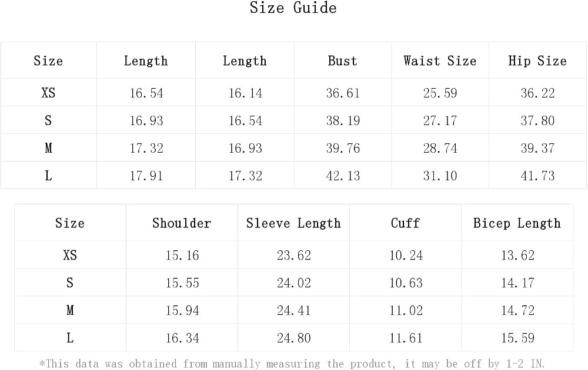Click the M hip value 39.37

point(537,149)
